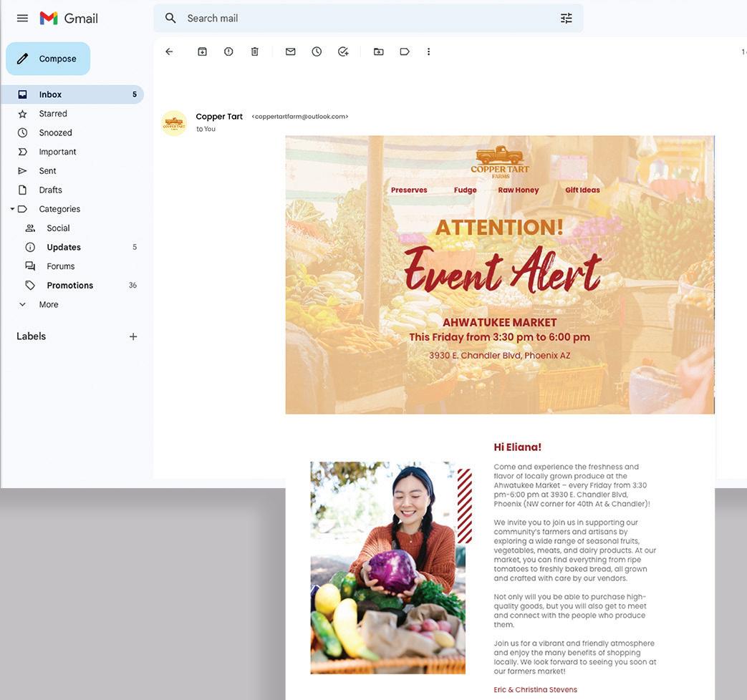This screenshot has height=700, width=747.
Task: Open the Gift Ideas link in the email
Action: (x=582, y=190)
